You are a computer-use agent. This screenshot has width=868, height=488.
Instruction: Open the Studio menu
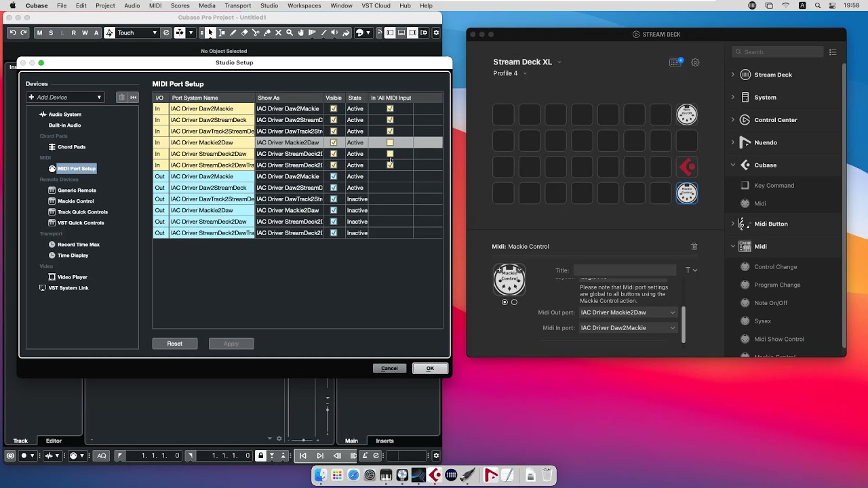tap(269, 5)
